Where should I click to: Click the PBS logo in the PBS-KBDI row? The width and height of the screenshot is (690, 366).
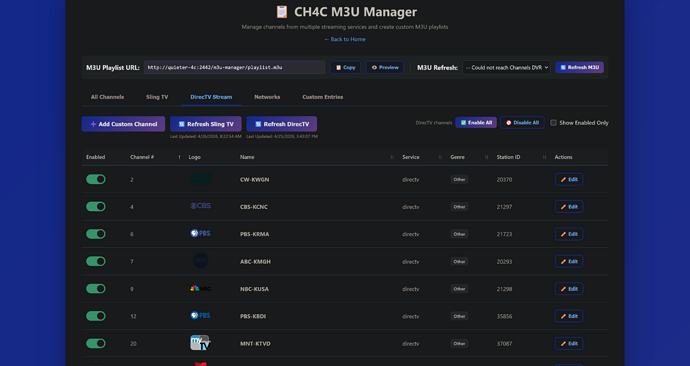click(x=200, y=315)
